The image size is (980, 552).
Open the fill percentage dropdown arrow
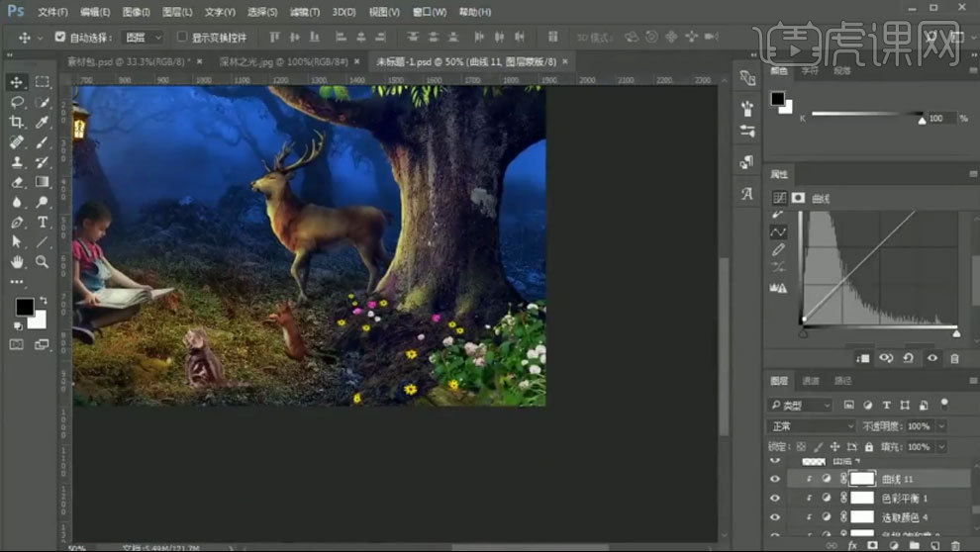pos(941,447)
